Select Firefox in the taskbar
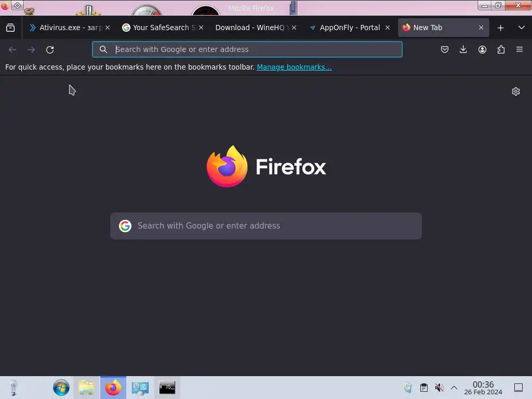532x399 pixels. [113, 388]
